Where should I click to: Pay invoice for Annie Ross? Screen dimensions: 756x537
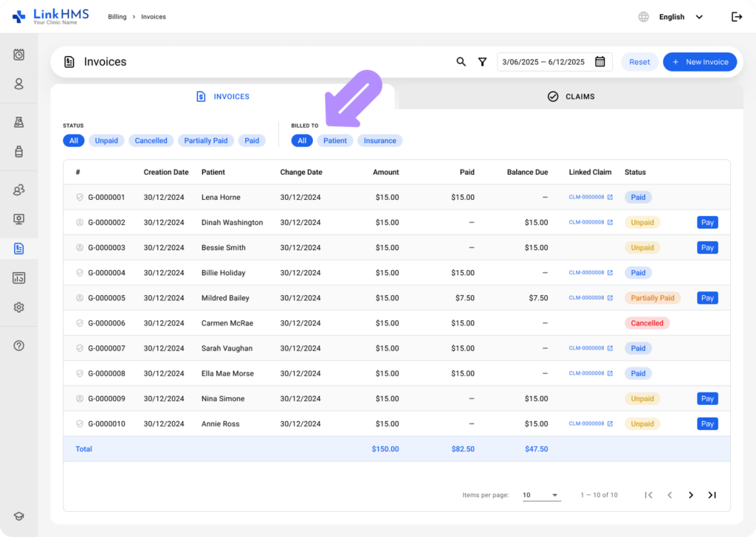tap(707, 424)
